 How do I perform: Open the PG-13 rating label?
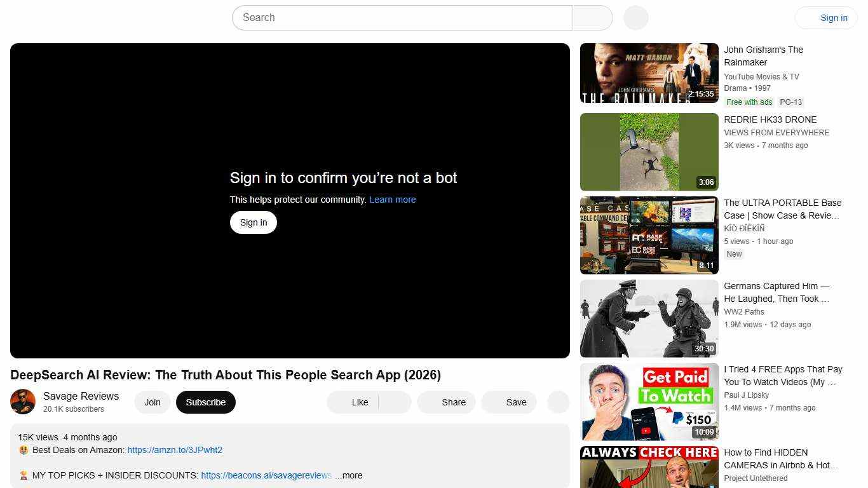pyautogui.click(x=790, y=102)
